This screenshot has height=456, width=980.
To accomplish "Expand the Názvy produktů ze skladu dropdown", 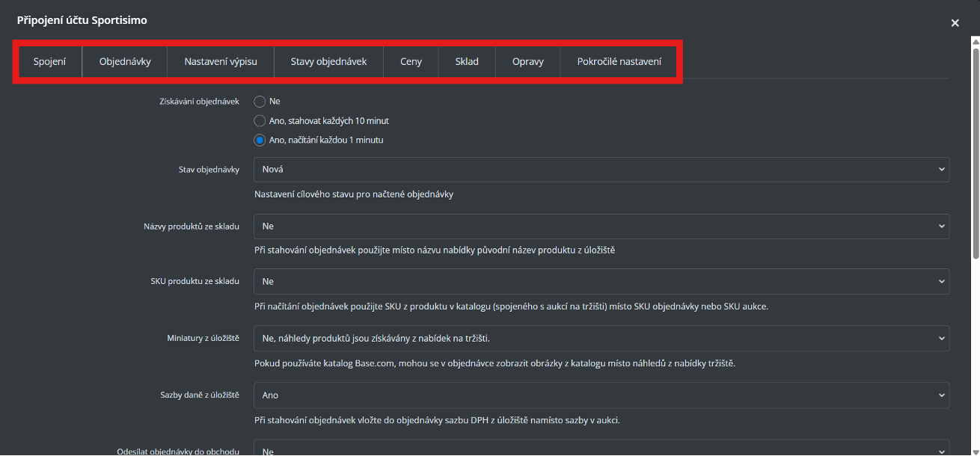I will 601,225.
